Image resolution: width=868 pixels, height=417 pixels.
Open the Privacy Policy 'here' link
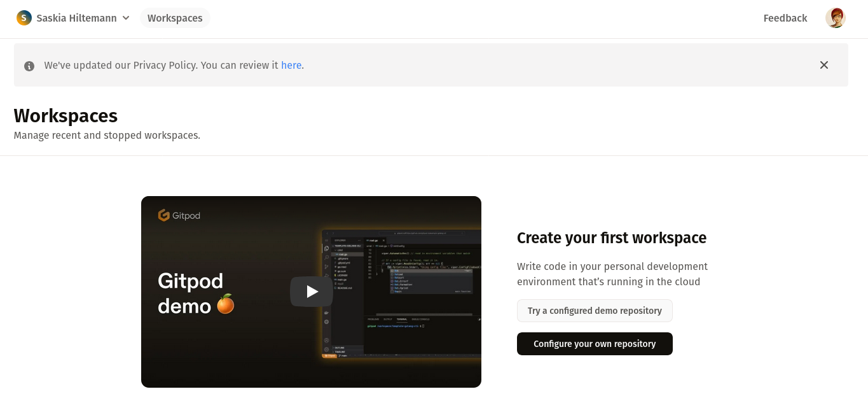coord(291,65)
